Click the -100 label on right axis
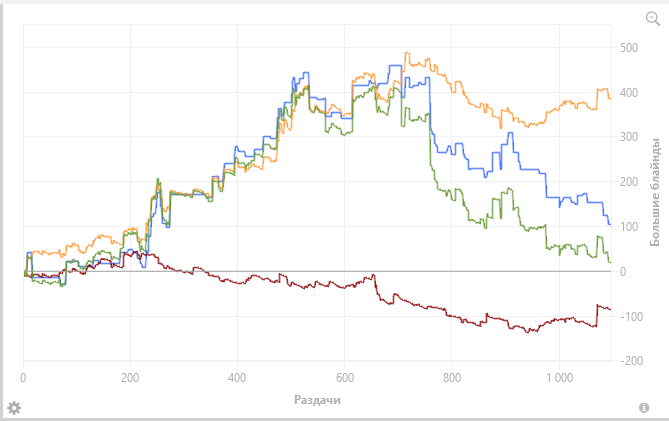Image resolution: width=669 pixels, height=421 pixels. [x=631, y=316]
